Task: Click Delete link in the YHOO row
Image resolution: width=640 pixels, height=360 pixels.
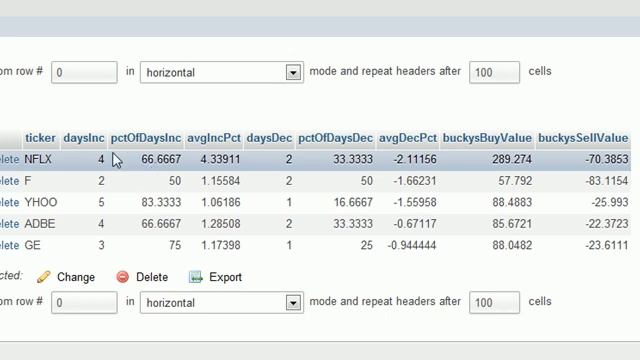Action: click(x=10, y=202)
